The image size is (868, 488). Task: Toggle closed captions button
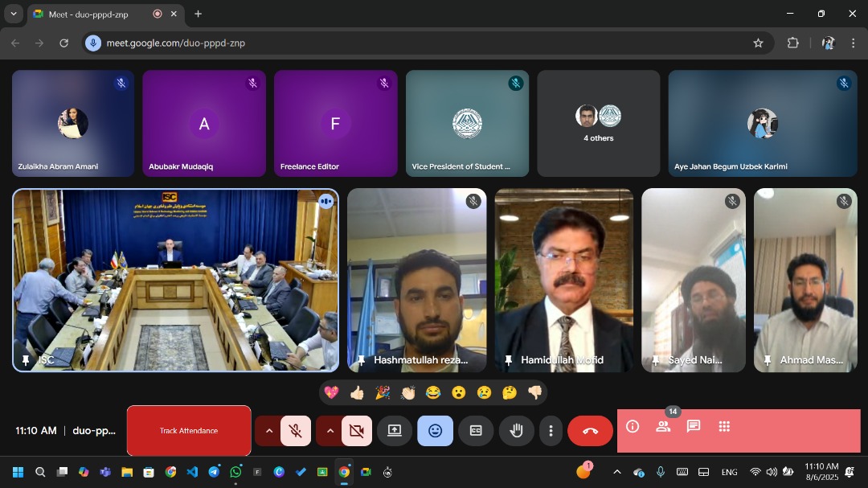click(x=476, y=431)
